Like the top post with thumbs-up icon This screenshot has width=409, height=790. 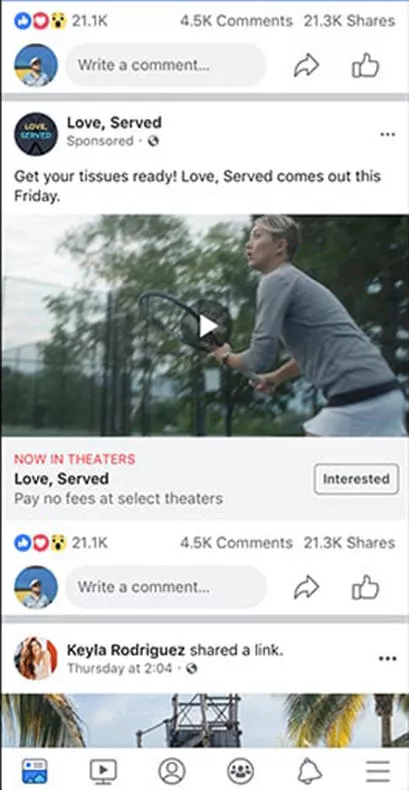365,65
